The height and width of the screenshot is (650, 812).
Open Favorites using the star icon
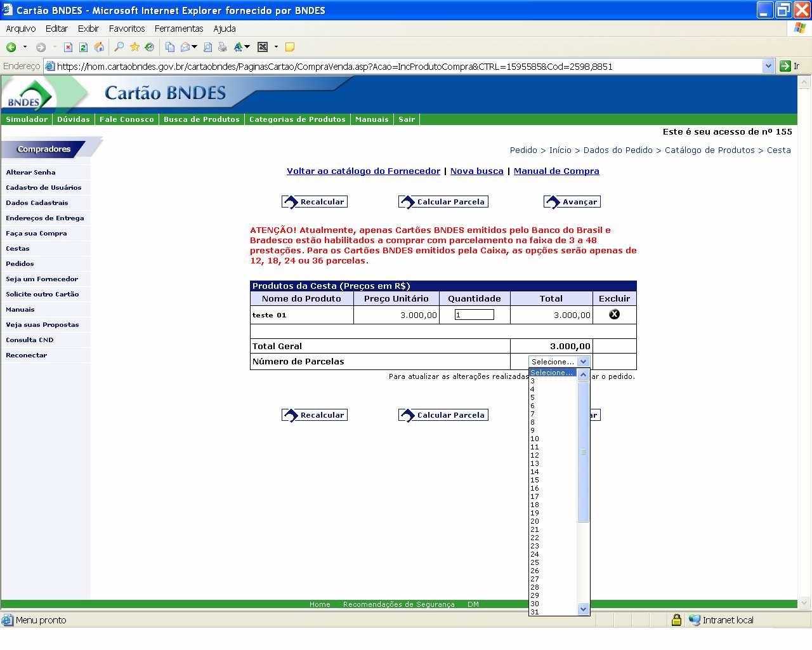coord(134,47)
